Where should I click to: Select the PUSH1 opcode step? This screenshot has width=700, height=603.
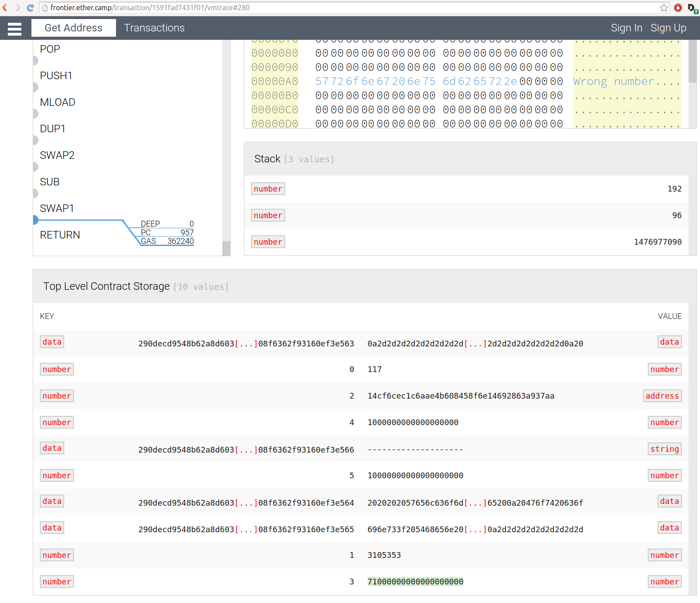coord(56,76)
